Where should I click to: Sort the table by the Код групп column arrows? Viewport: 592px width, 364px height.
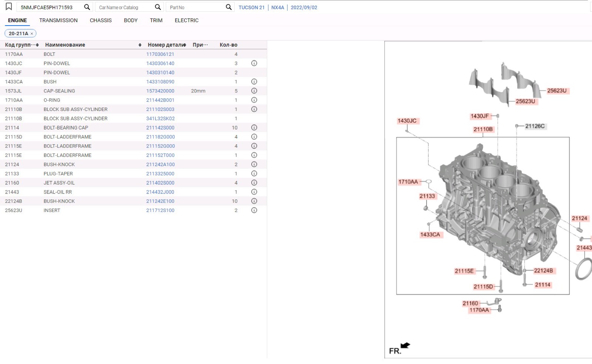pyautogui.click(x=37, y=45)
